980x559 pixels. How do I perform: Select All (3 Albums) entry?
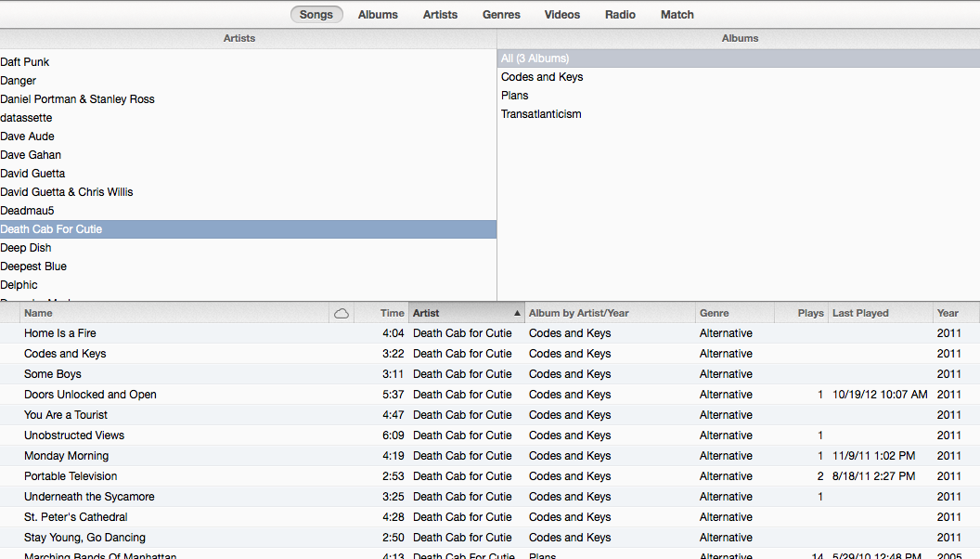pyautogui.click(x=739, y=58)
